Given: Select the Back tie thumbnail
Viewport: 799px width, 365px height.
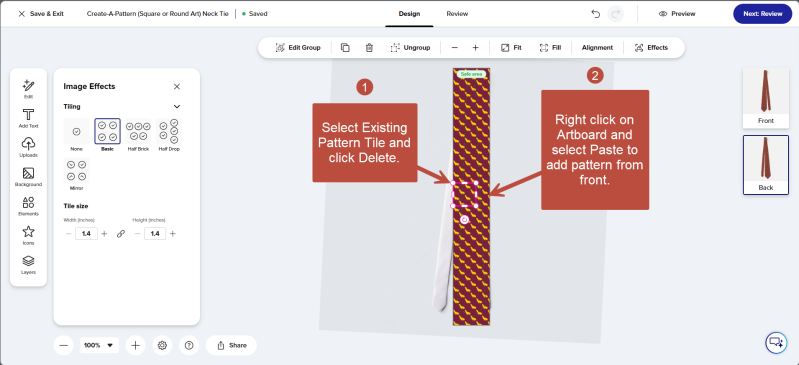Looking at the screenshot, I should click(x=765, y=165).
